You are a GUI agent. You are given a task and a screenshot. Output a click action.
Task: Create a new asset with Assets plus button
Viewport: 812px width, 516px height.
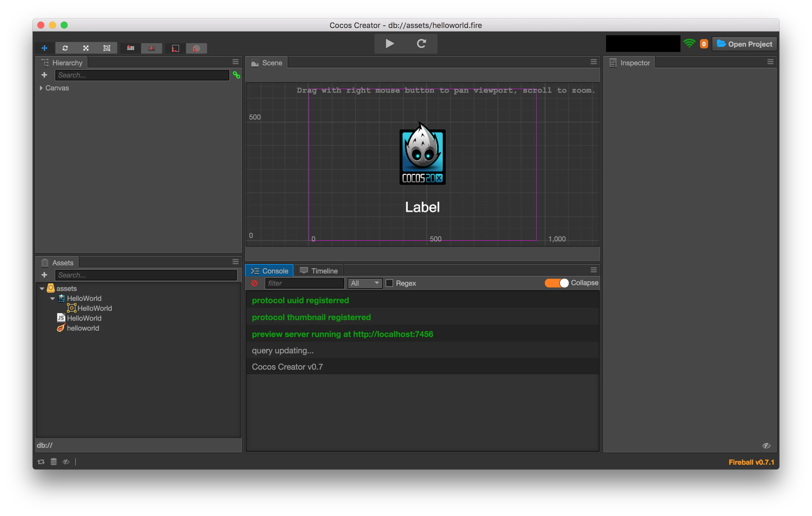pyautogui.click(x=44, y=275)
